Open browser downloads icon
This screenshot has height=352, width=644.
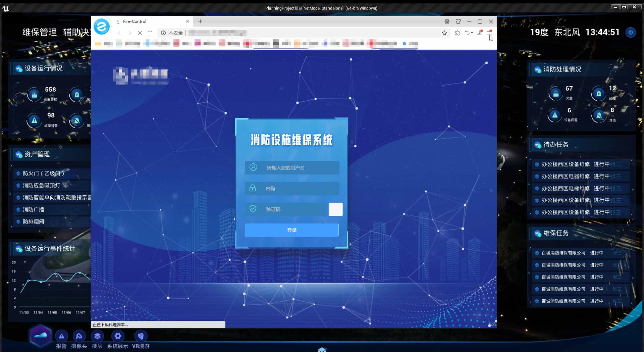tap(480, 33)
